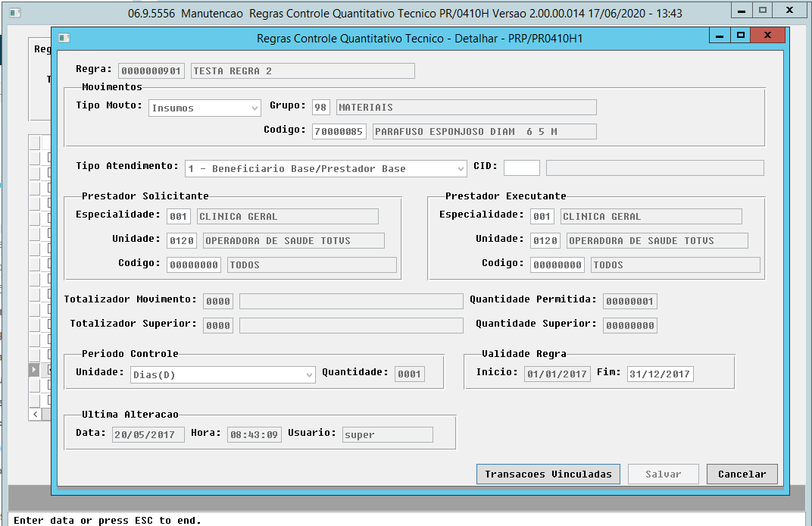Image resolution: width=812 pixels, height=526 pixels.
Task: Close the main Manutencao window
Action: [x=789, y=11]
